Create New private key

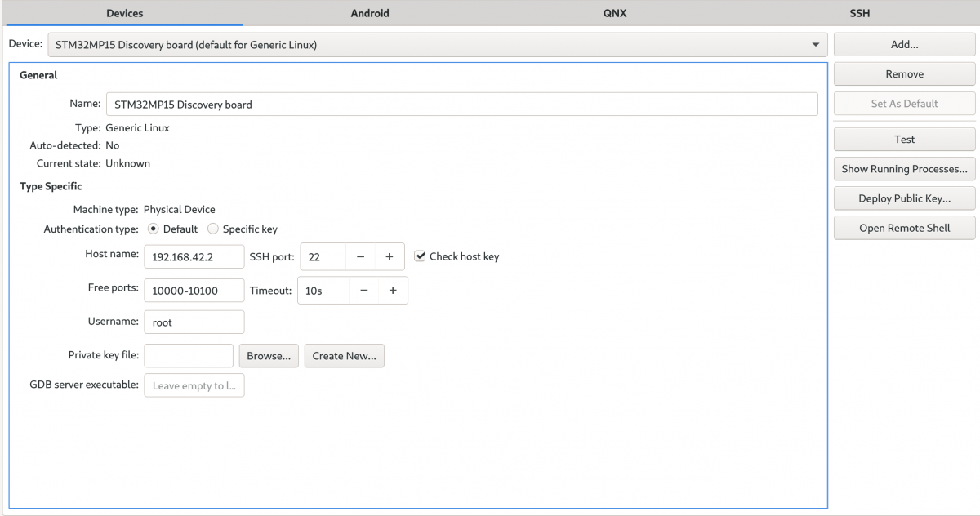click(345, 356)
